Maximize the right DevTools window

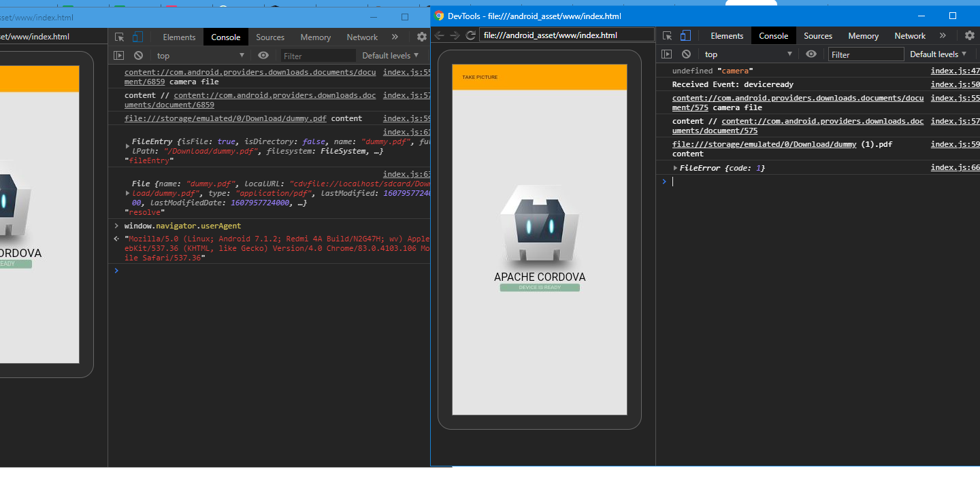(952, 16)
